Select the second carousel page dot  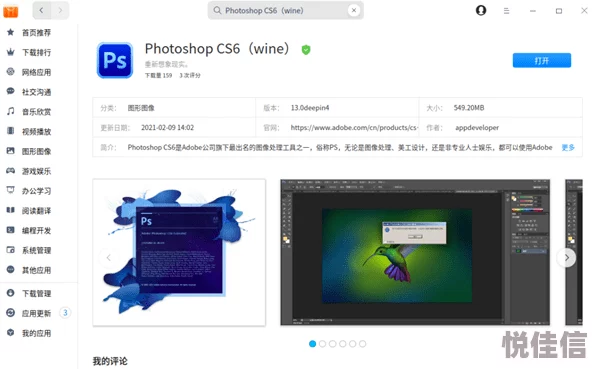(x=322, y=344)
